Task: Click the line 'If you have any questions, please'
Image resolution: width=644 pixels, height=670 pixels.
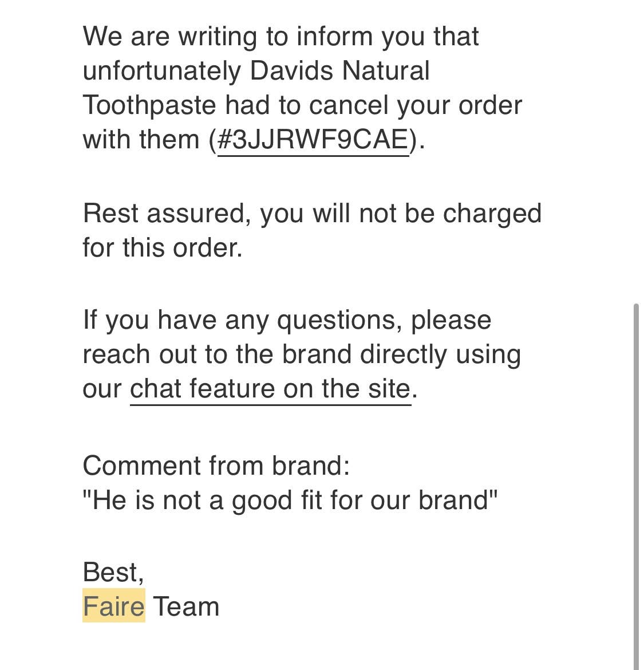Action: [287, 320]
